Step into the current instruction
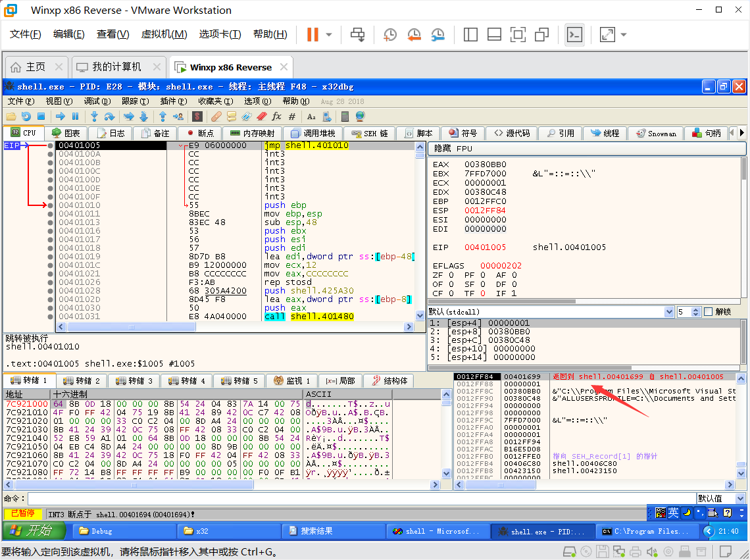This screenshot has width=750, height=560. pyautogui.click(x=94, y=116)
